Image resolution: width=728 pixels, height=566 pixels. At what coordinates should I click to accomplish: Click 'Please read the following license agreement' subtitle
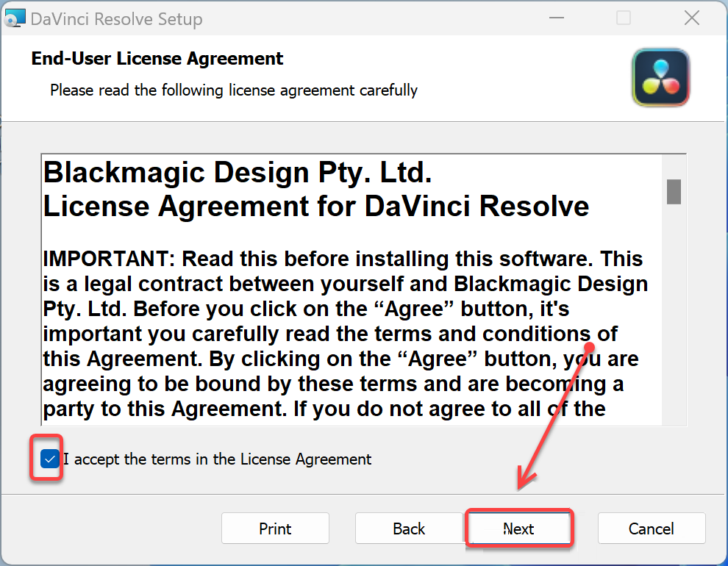point(234,90)
